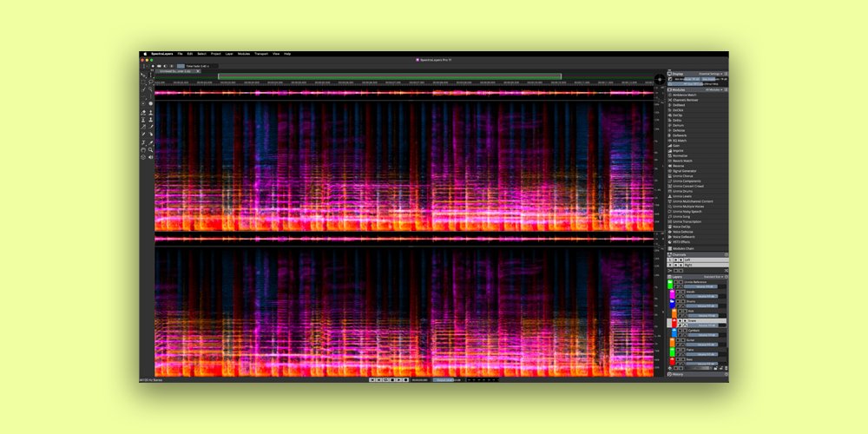Open the Voice DeNoise module

coord(684,232)
